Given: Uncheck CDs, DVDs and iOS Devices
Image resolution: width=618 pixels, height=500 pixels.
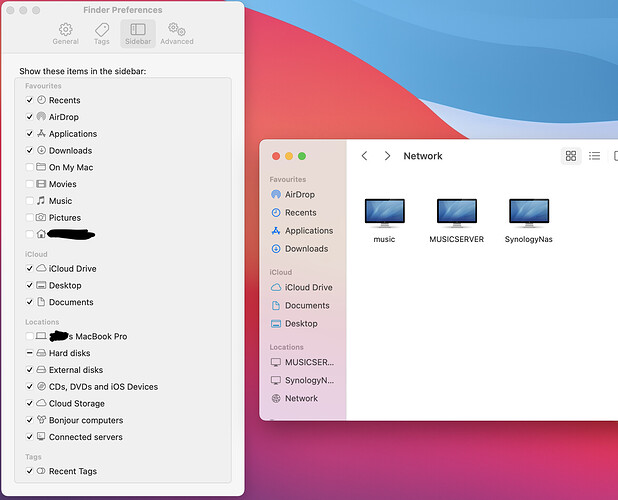Looking at the screenshot, I should tap(30, 387).
